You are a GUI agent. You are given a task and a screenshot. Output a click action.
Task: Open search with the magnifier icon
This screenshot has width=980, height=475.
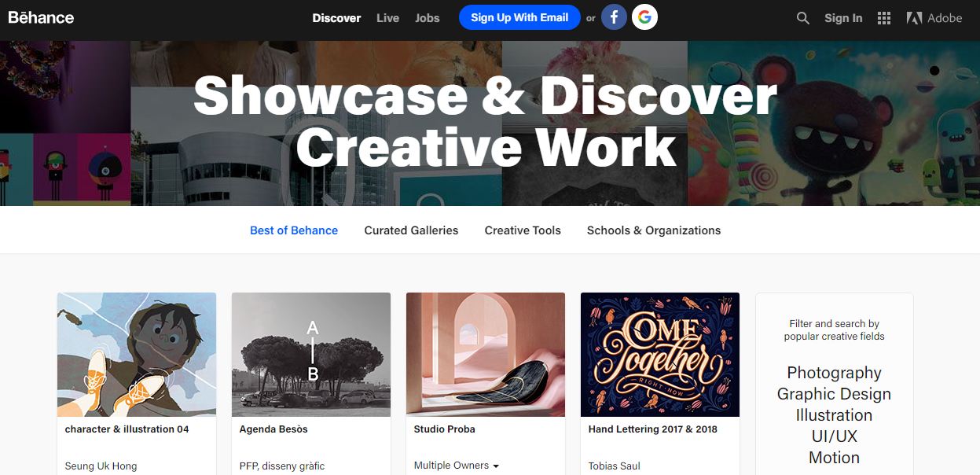point(802,17)
